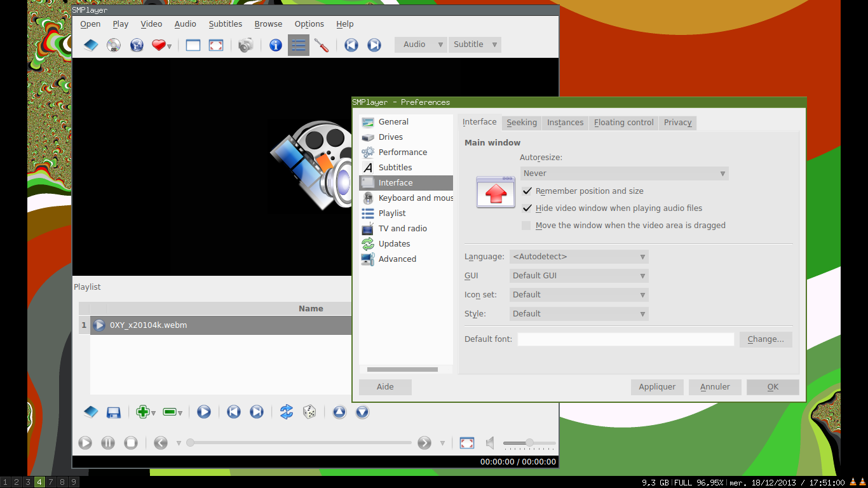The width and height of the screenshot is (868, 488).
Task: Open the Audio track dropdown in toolbar
Action: point(421,44)
